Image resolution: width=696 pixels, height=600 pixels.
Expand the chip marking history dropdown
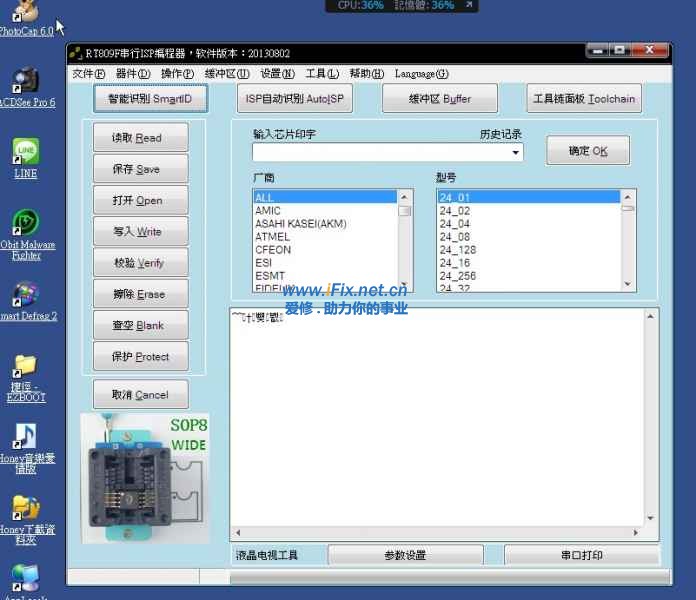516,153
